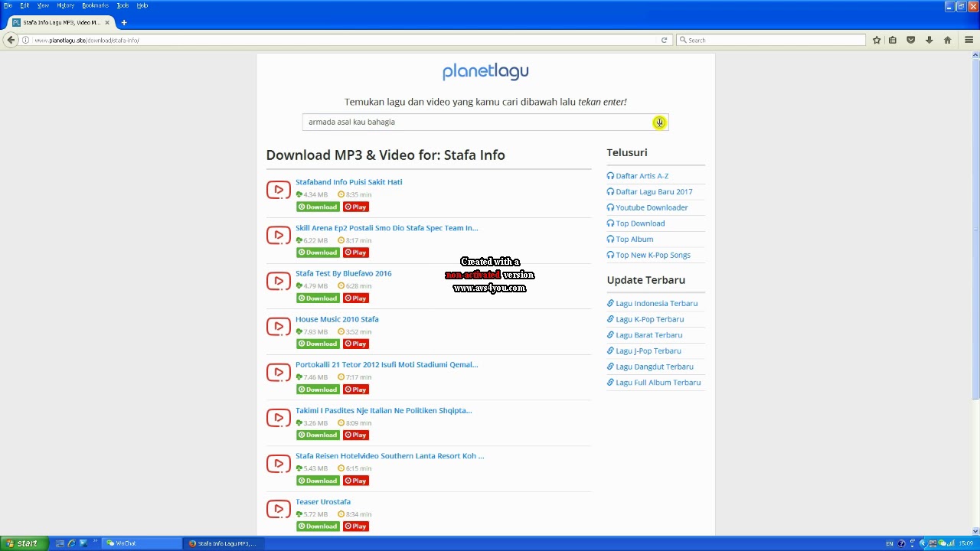Viewport: 980px width, 551px height.
Task: Open the History menu
Action: pos(65,5)
